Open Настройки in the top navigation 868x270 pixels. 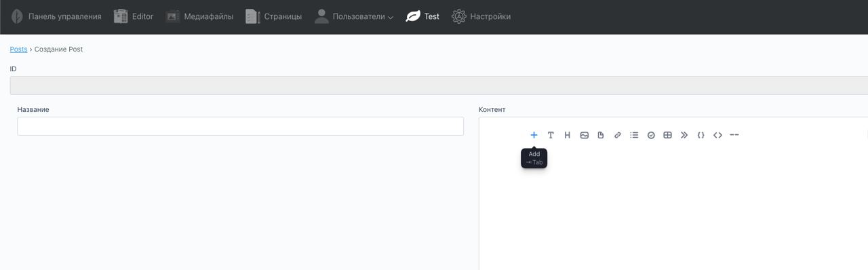(x=481, y=16)
